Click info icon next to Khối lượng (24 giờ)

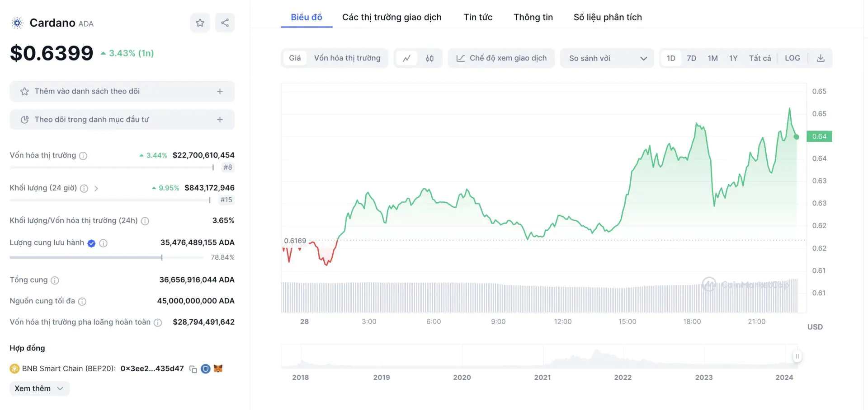[x=84, y=188]
